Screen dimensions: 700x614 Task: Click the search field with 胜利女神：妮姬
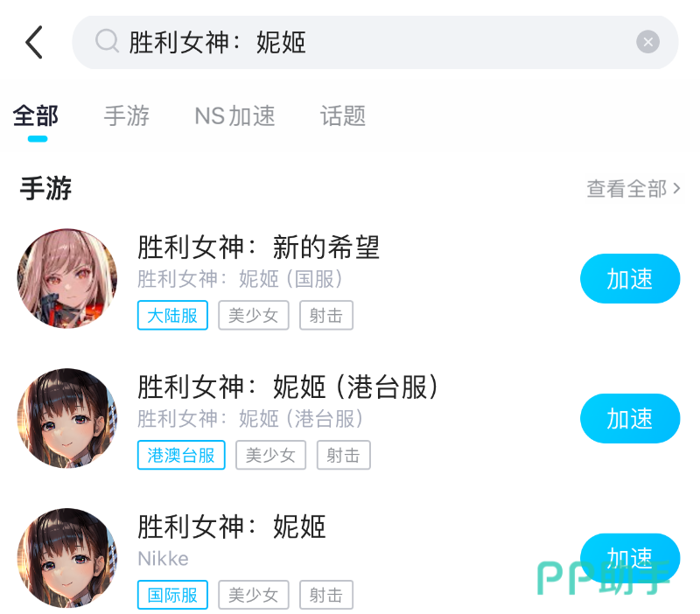tap(375, 42)
